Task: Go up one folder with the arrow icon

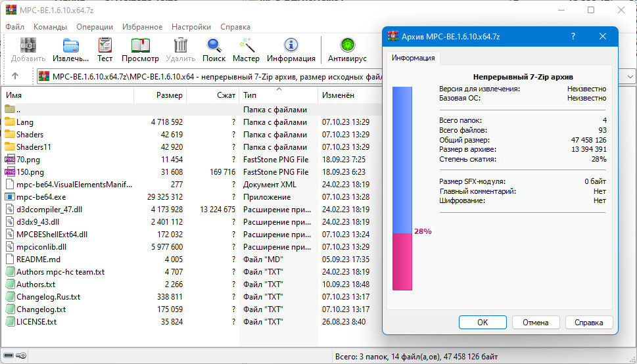Action: point(15,76)
